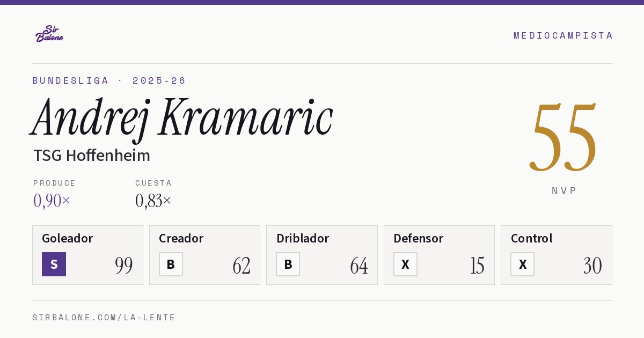Click the Cuesta value 0,83×
Viewport: 644px width, 338px height.
pyautogui.click(x=153, y=201)
